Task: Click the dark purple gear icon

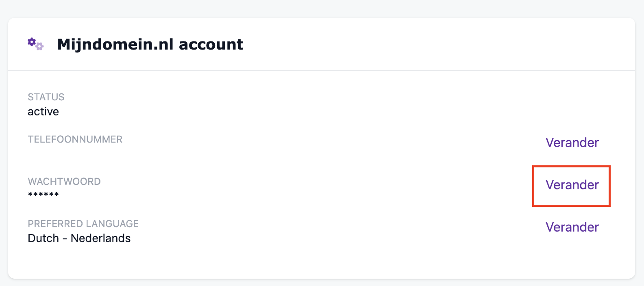Action: point(32,41)
